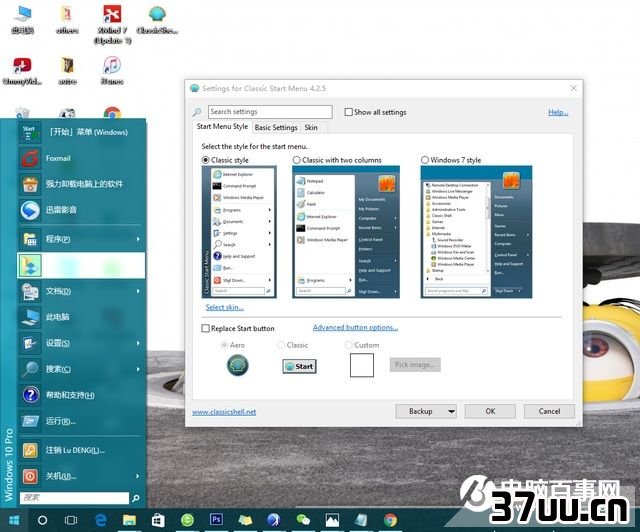The height and width of the screenshot is (532, 640).
Task: Click the Windows 7 style preview thumbnail
Action: (x=476, y=232)
